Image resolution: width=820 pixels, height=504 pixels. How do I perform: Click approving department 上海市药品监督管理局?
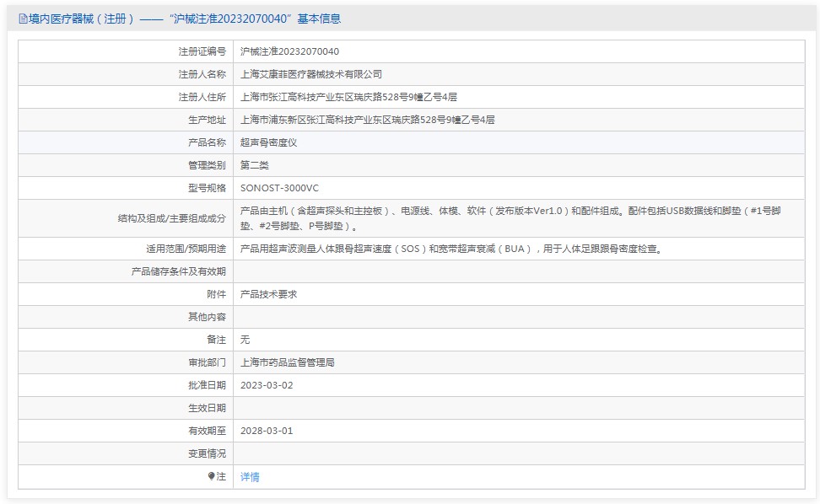coord(288,362)
